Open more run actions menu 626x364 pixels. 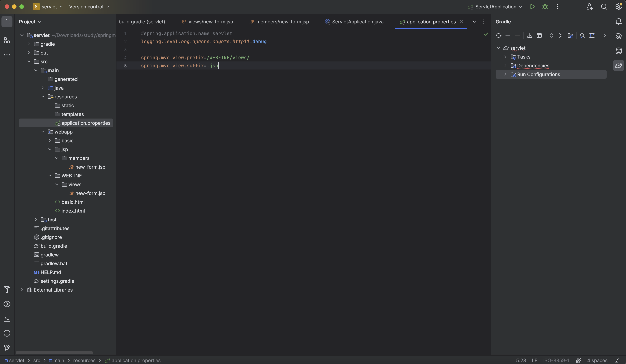pyautogui.click(x=558, y=7)
